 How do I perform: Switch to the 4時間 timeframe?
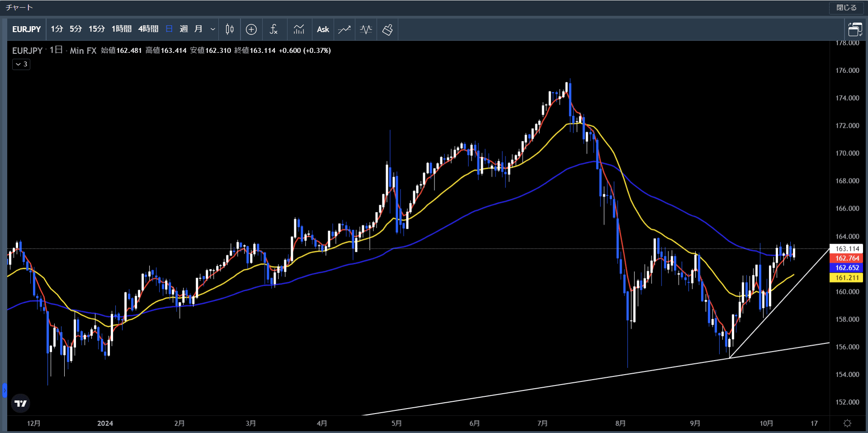coord(148,29)
